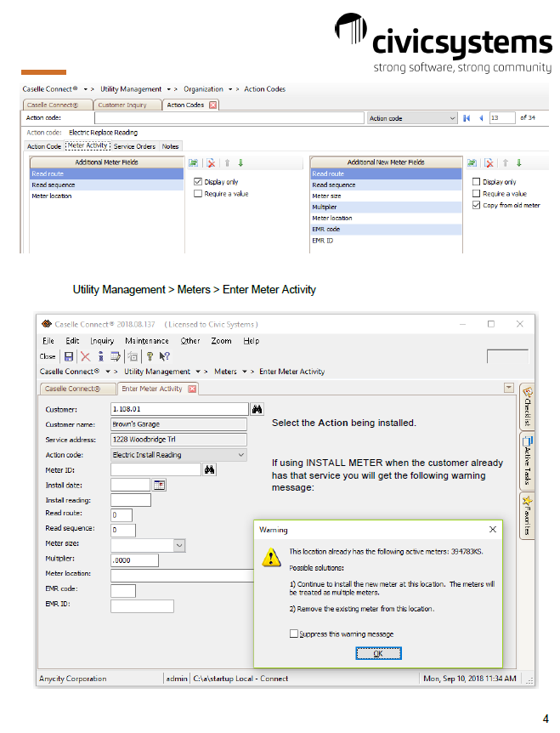The height and width of the screenshot is (733, 560).
Task: Click OK in the Warning dialog
Action: (x=378, y=654)
